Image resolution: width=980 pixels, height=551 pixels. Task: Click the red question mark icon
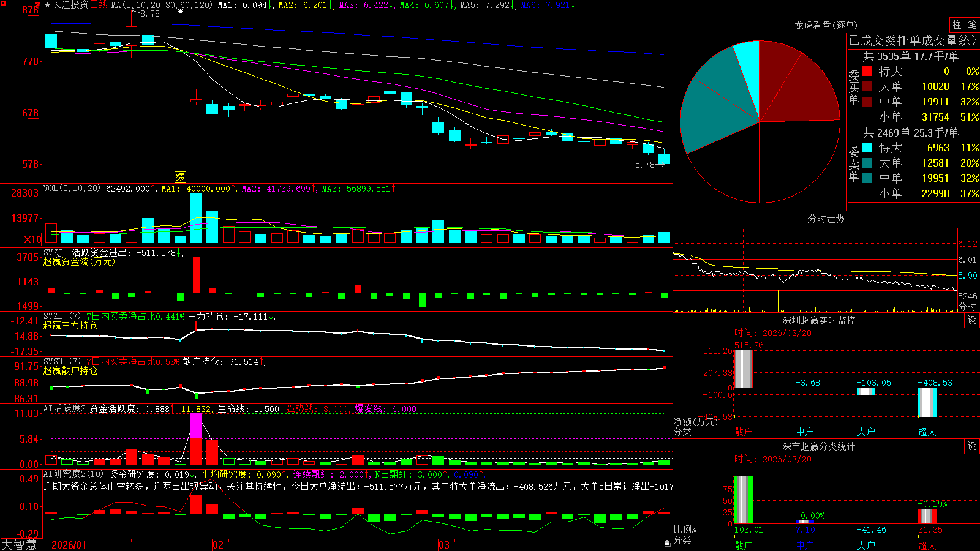pos(37,6)
